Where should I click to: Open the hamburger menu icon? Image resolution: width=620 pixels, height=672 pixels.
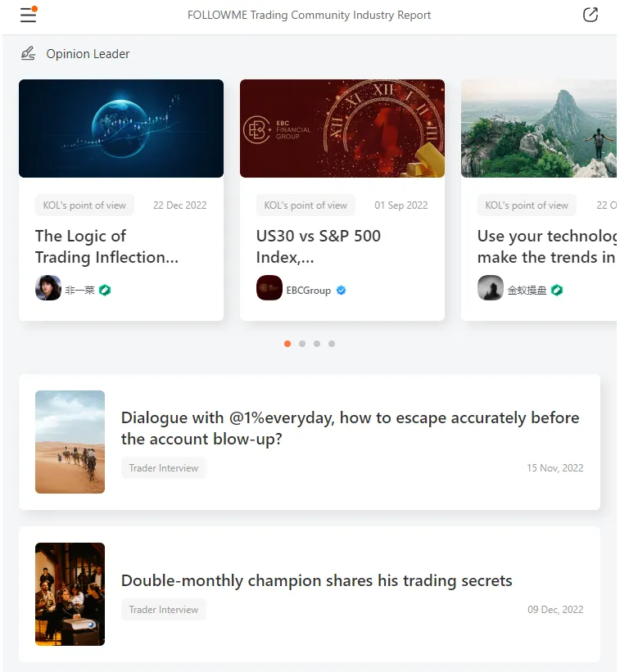click(28, 15)
